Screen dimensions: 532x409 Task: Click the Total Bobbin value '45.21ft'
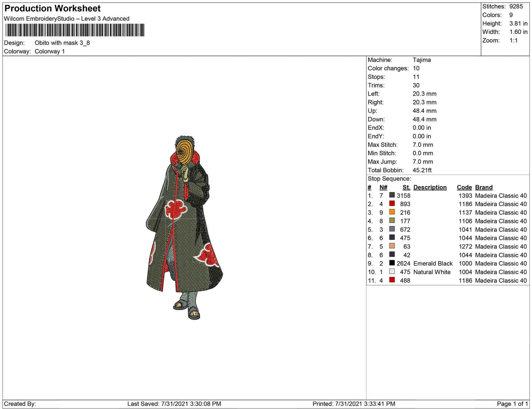click(422, 170)
